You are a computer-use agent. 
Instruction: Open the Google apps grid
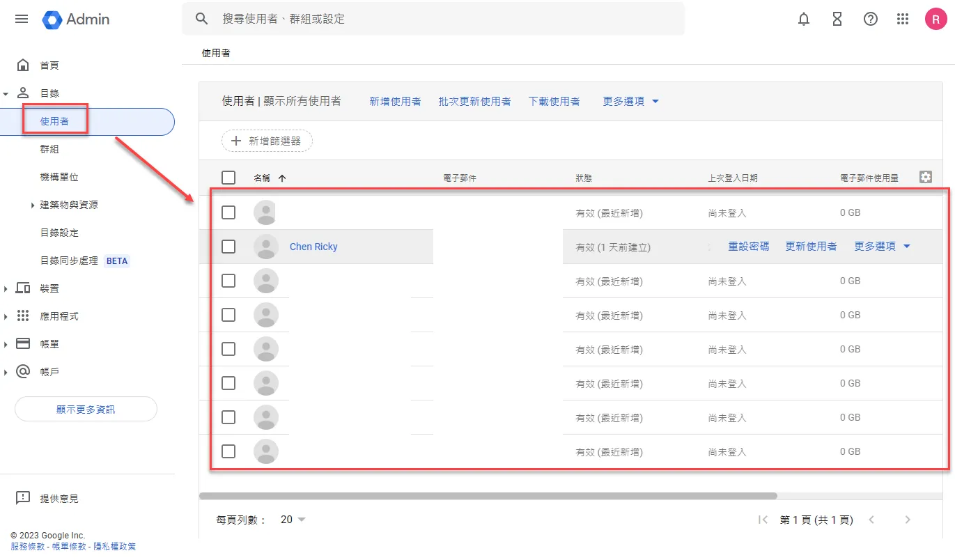[903, 20]
